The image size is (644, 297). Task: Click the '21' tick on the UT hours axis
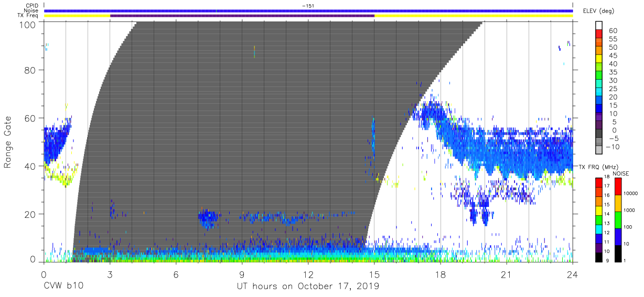click(x=507, y=274)
